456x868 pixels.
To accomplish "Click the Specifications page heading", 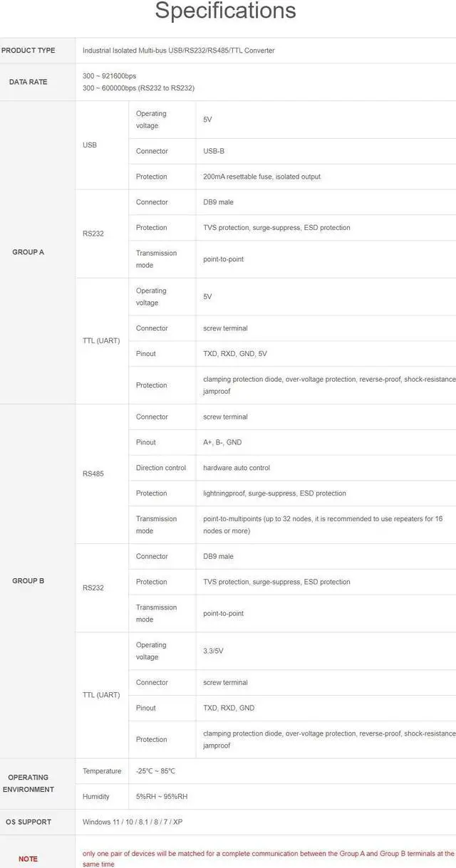I will (225, 11).
